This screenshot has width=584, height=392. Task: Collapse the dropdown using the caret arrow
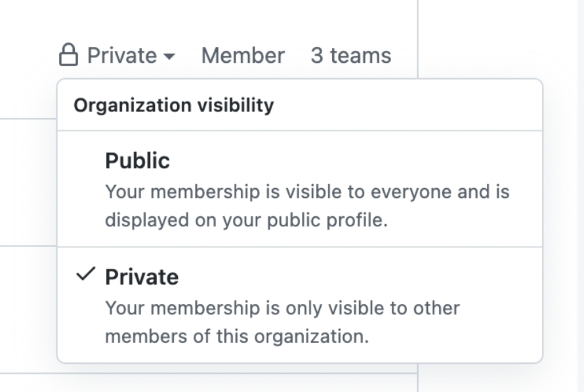tap(169, 56)
